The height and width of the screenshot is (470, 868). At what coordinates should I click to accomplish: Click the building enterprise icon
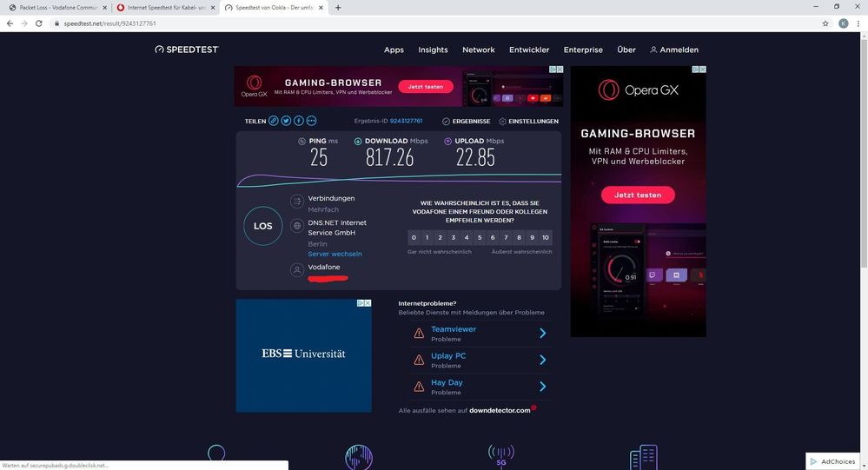pos(643,457)
